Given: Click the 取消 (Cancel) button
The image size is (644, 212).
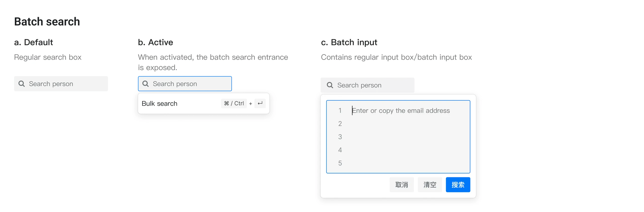Looking at the screenshot, I should point(402,185).
